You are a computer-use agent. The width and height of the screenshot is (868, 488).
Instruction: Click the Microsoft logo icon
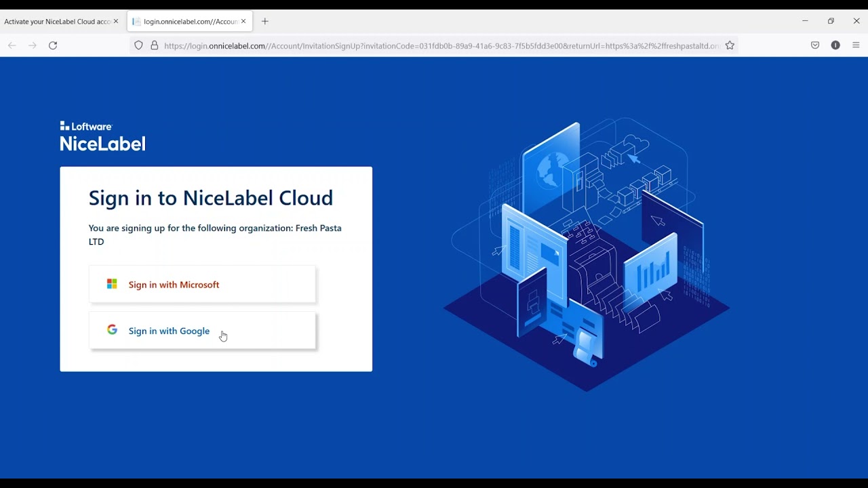(x=112, y=284)
